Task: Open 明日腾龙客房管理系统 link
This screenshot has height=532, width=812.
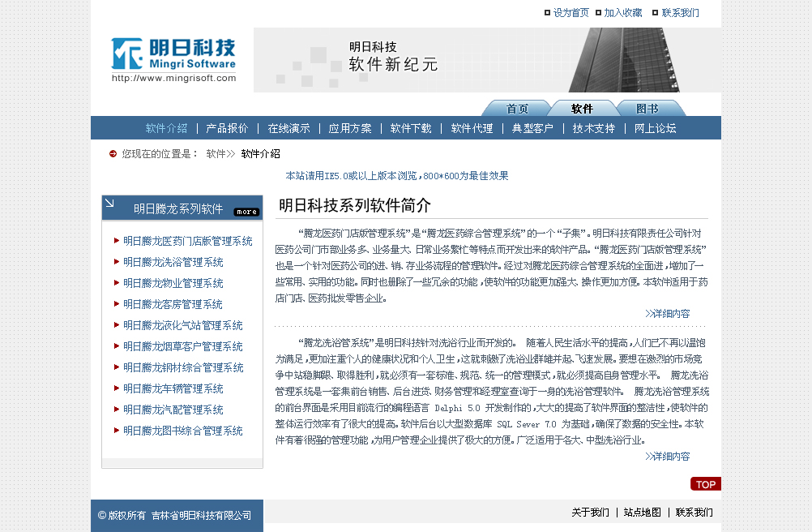Action: point(173,304)
